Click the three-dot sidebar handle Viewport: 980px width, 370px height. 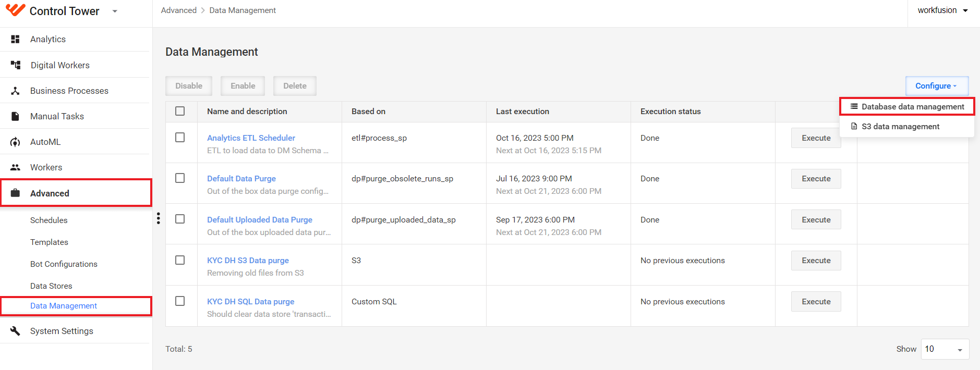click(158, 218)
